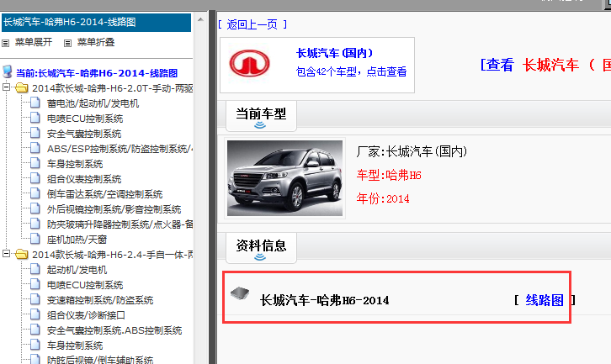Click the folder icon of 2014款长城-哈弗-H6-2.4

(x=21, y=254)
